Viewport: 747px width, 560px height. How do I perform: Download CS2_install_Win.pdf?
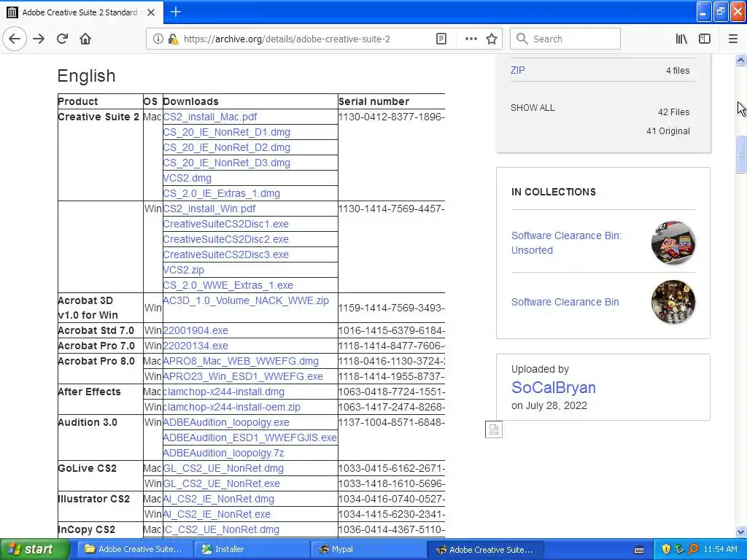(x=209, y=209)
